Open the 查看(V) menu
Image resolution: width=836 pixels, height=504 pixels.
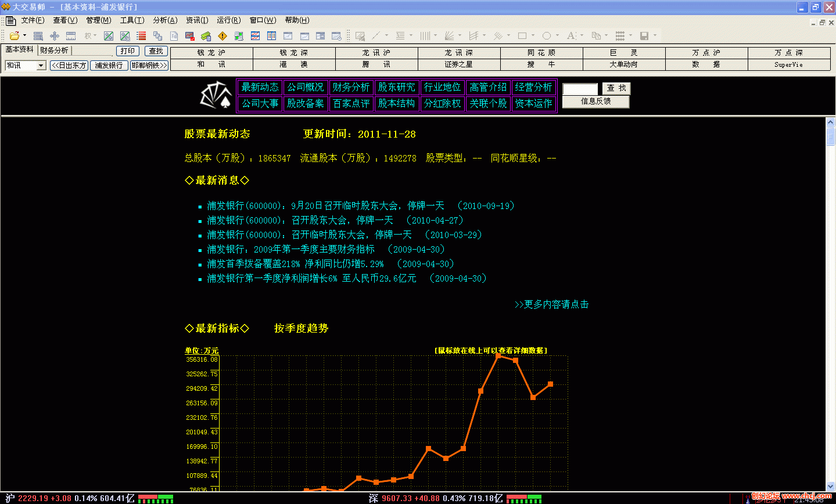click(65, 20)
